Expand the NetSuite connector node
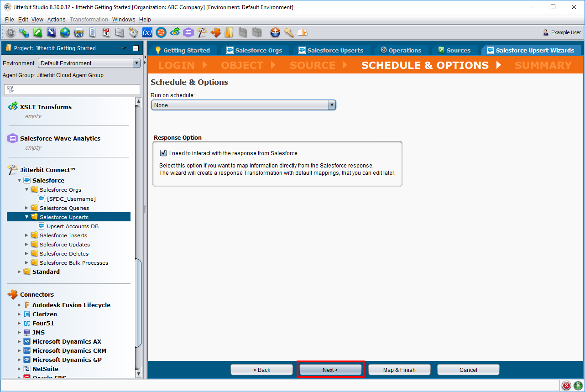This screenshot has height=392, width=585. [x=19, y=369]
